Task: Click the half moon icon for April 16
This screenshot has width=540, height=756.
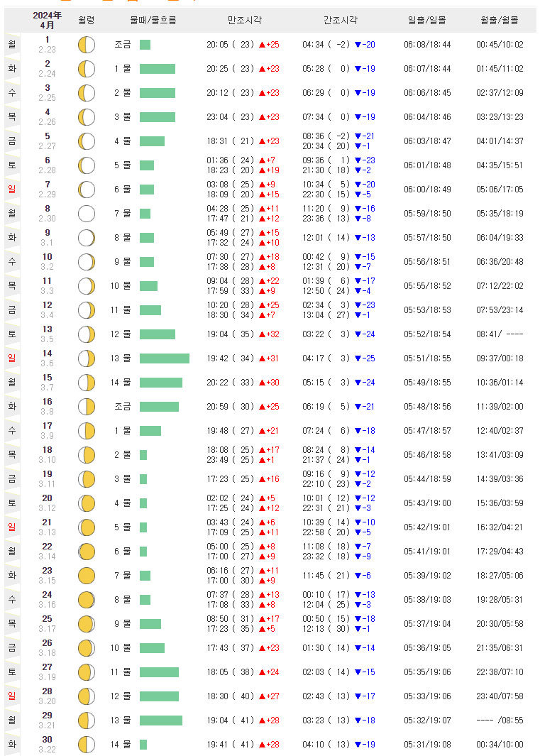Action: [x=86, y=407]
